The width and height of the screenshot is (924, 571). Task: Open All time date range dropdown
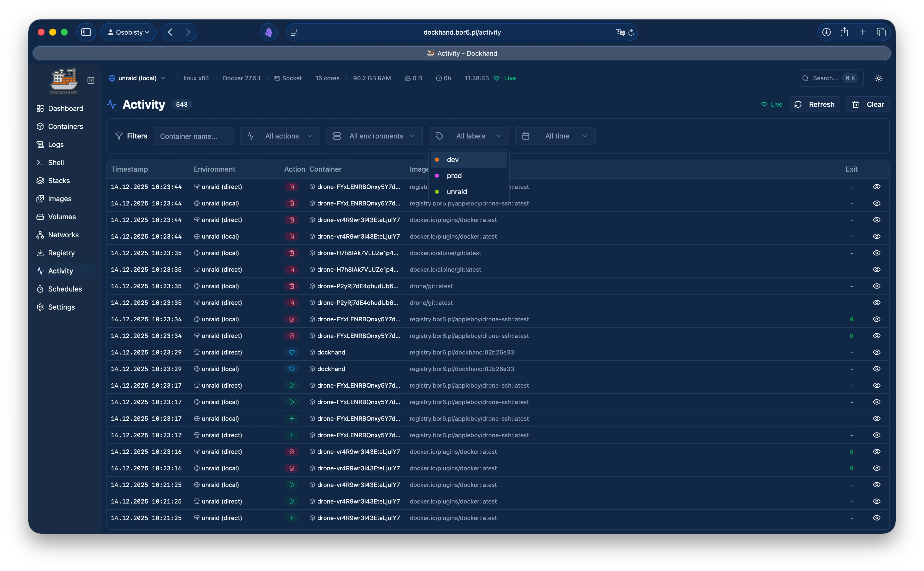coord(555,136)
